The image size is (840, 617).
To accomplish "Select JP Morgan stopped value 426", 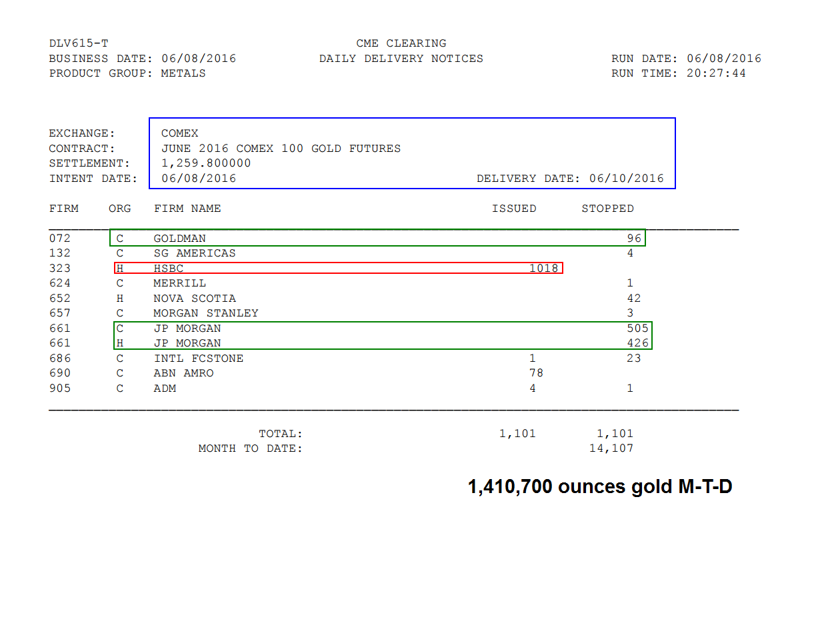I will pyautogui.click(x=638, y=343).
